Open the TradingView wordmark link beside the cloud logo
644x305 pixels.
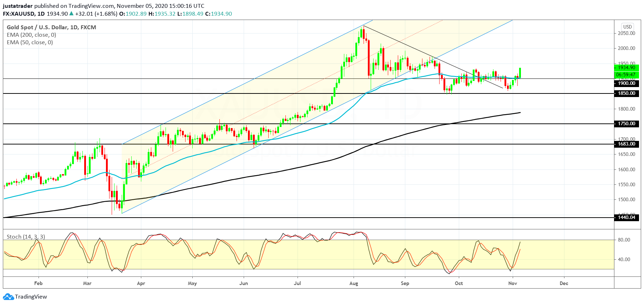pos(31,296)
